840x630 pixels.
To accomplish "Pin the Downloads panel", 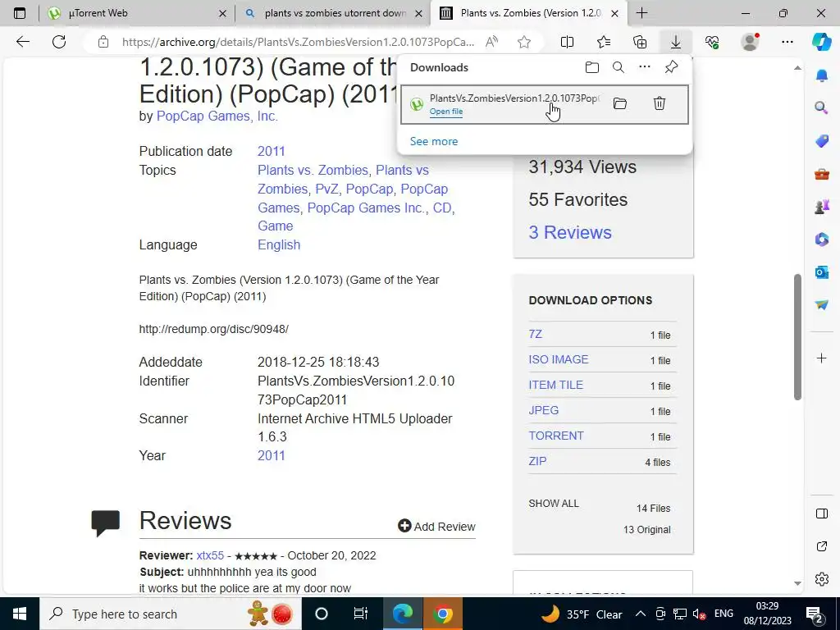I will [671, 67].
